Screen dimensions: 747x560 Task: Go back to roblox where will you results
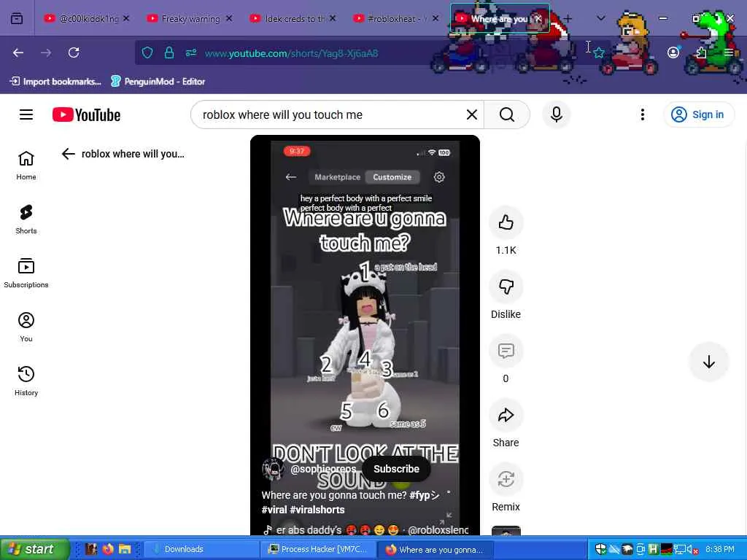(x=69, y=154)
